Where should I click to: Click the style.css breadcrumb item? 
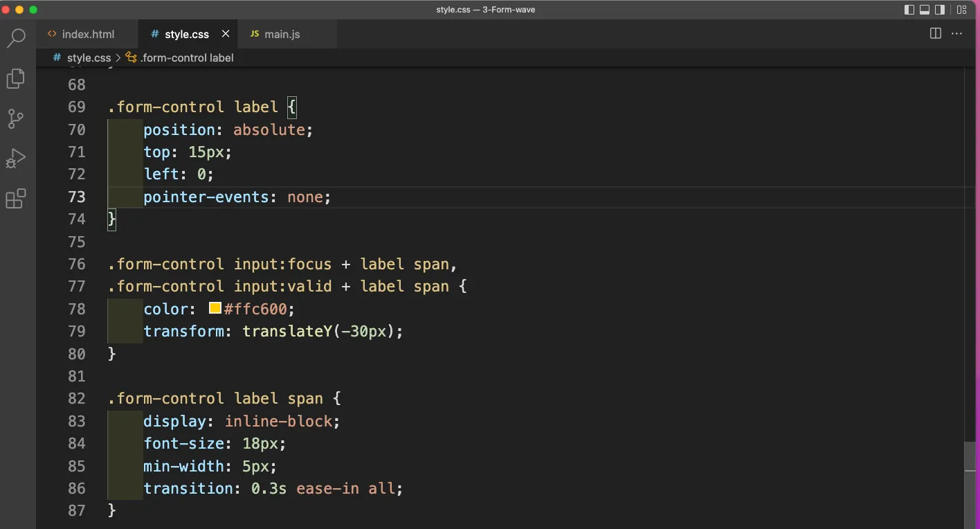89,58
